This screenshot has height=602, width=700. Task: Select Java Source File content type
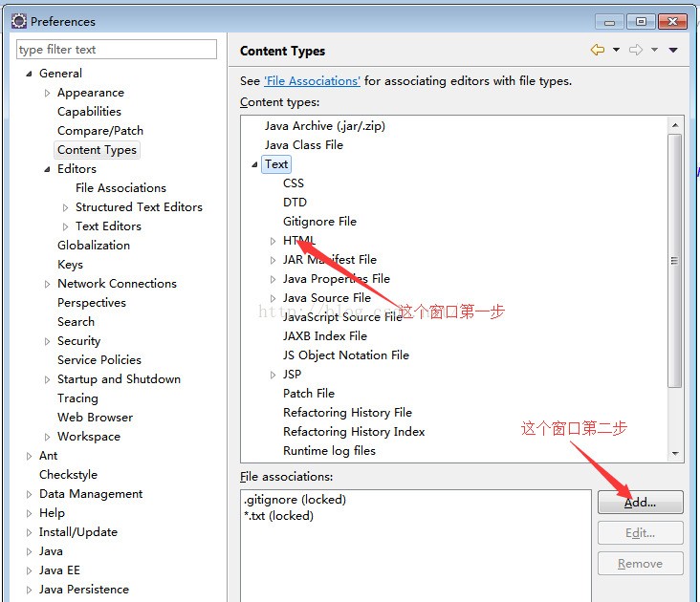click(326, 298)
